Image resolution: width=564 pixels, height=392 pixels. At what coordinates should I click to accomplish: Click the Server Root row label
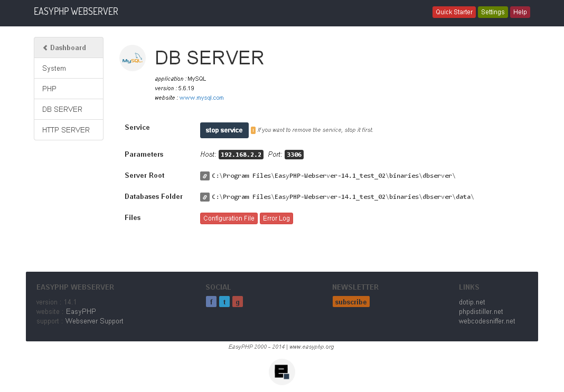pyautogui.click(x=145, y=176)
